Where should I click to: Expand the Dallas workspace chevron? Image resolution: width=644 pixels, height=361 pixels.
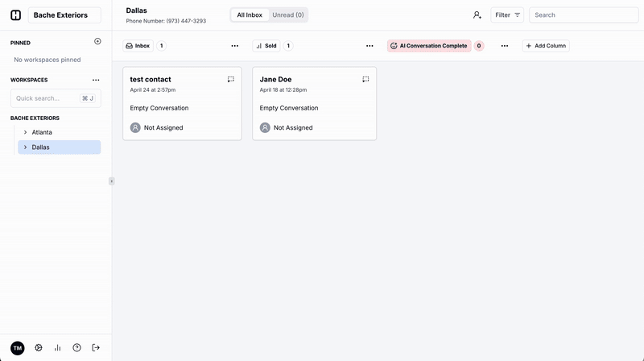(26, 147)
